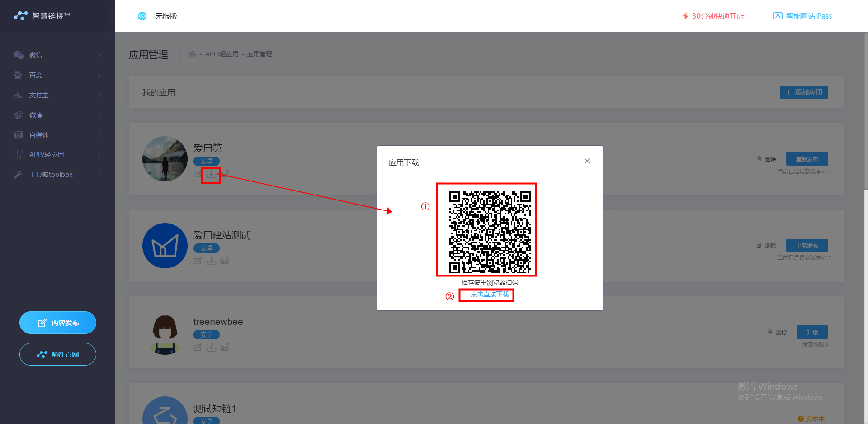Click the 安卓 tag under treenewbee

pos(207,334)
